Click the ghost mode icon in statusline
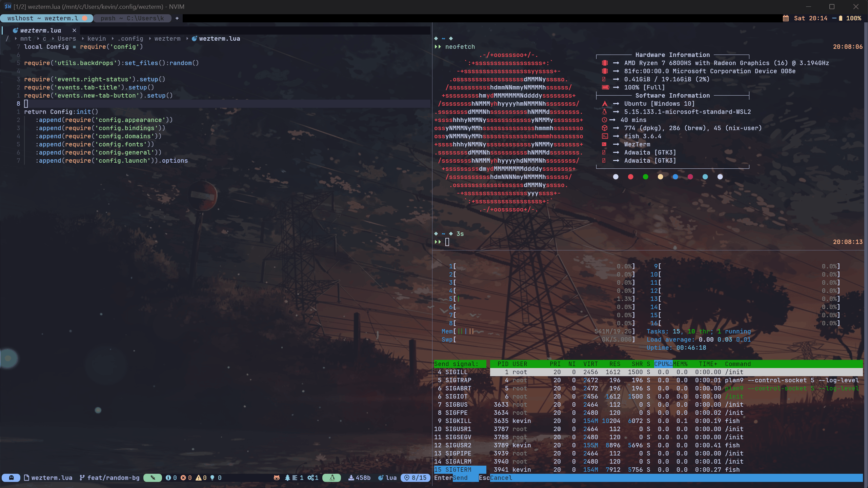 [x=11, y=478]
